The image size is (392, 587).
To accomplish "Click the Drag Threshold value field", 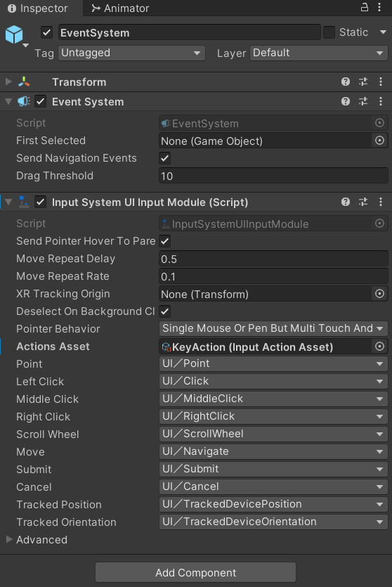I will (273, 176).
